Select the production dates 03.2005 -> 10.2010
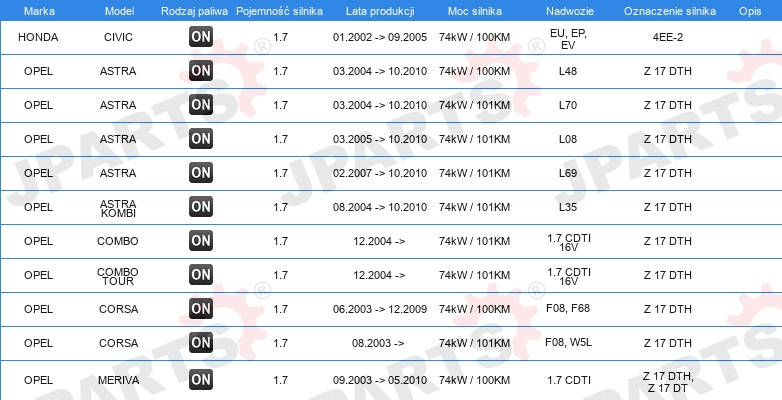The height and width of the screenshot is (400, 782). pos(380,139)
